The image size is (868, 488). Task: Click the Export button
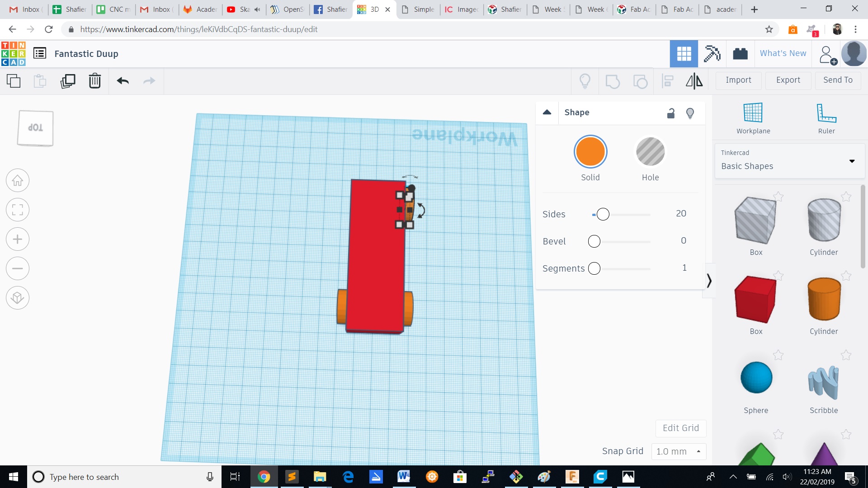tap(788, 80)
